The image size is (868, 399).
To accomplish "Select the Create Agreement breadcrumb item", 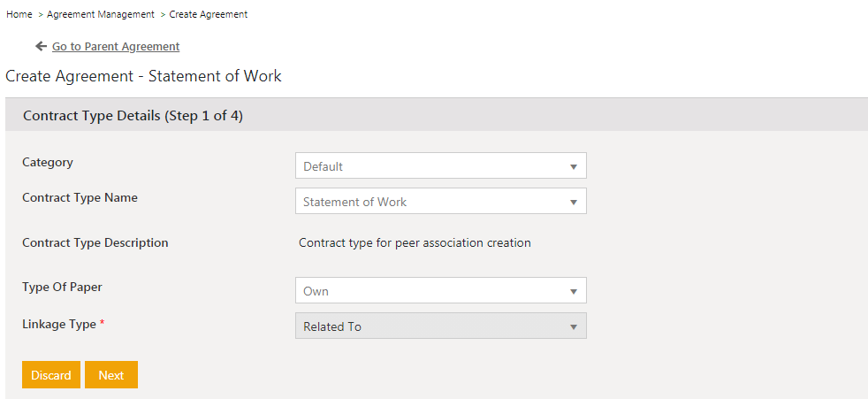I will tap(208, 14).
